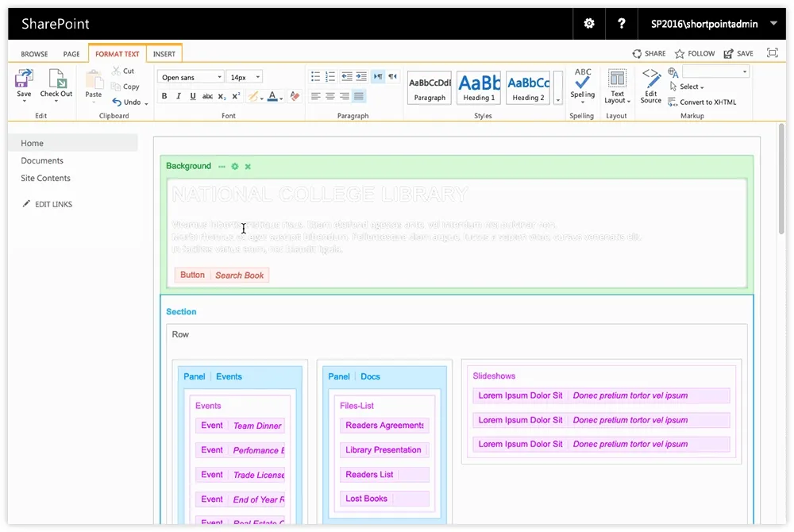The width and height of the screenshot is (794, 532).
Task: Toggle superscript formatting
Action: (236, 96)
